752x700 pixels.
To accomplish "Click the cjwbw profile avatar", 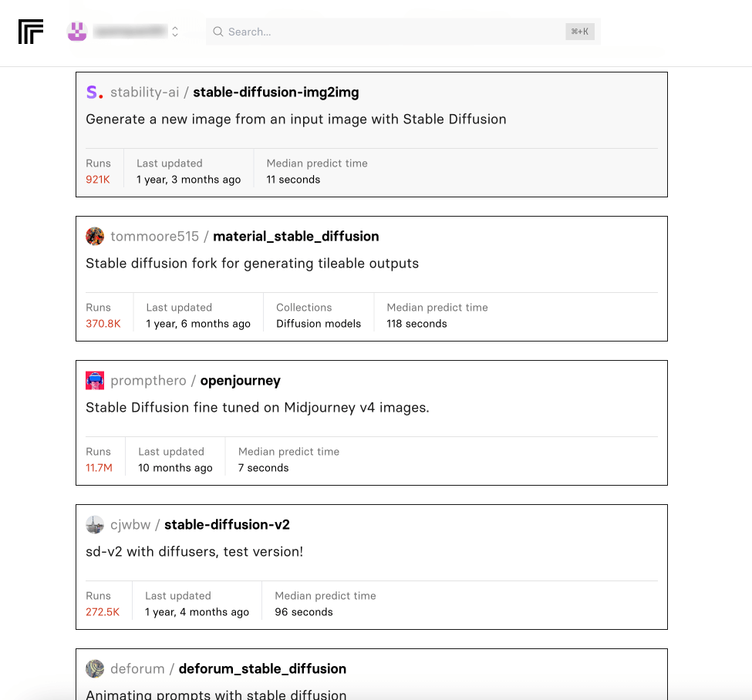I will [95, 525].
